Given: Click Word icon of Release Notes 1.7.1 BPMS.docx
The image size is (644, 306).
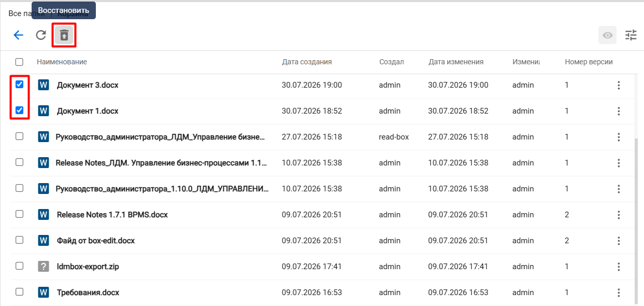Looking at the screenshot, I should [44, 215].
